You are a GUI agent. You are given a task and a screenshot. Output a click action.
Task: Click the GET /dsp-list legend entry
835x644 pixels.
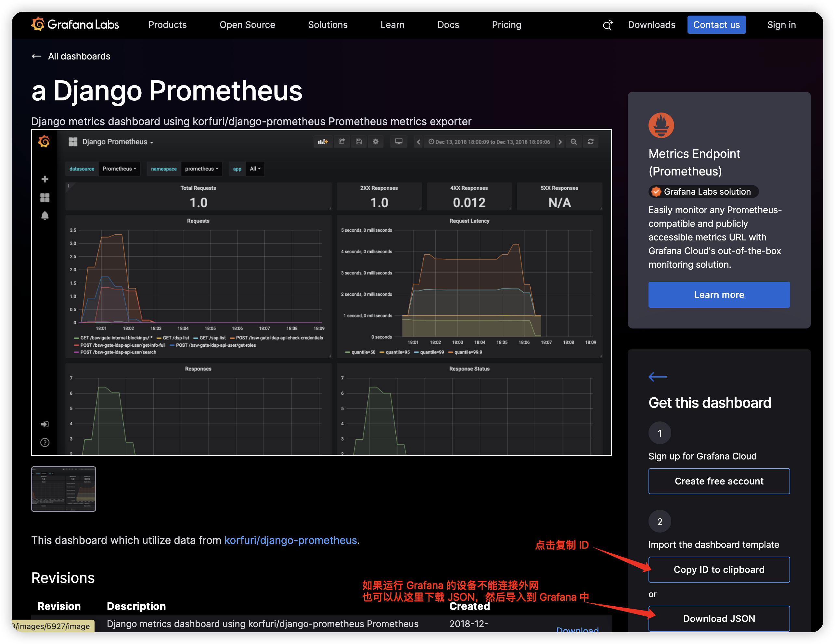[x=173, y=338]
